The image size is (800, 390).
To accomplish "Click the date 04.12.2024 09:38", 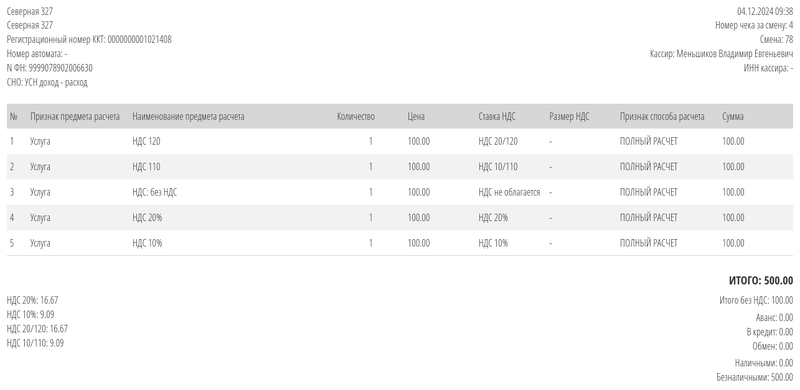I will pyautogui.click(x=765, y=11).
